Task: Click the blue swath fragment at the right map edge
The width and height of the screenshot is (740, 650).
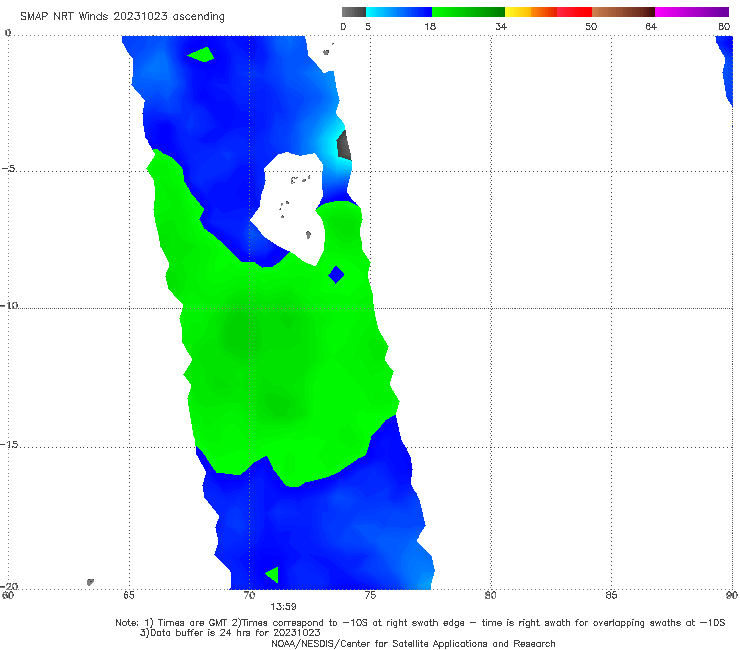Action: [x=726, y=71]
